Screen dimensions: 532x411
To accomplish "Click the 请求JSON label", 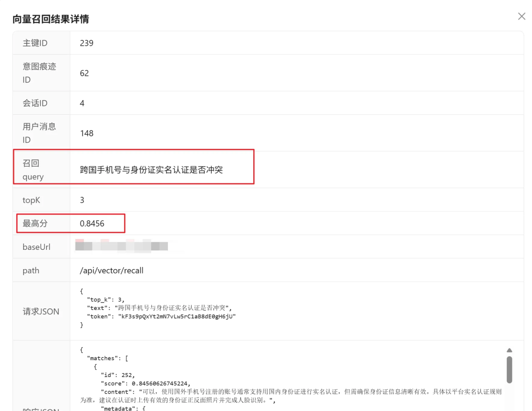I will click(41, 311).
